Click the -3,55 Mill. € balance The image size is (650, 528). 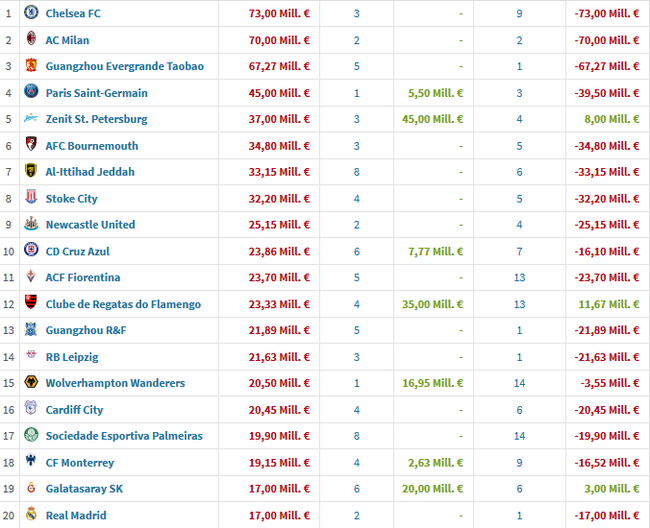(610, 383)
